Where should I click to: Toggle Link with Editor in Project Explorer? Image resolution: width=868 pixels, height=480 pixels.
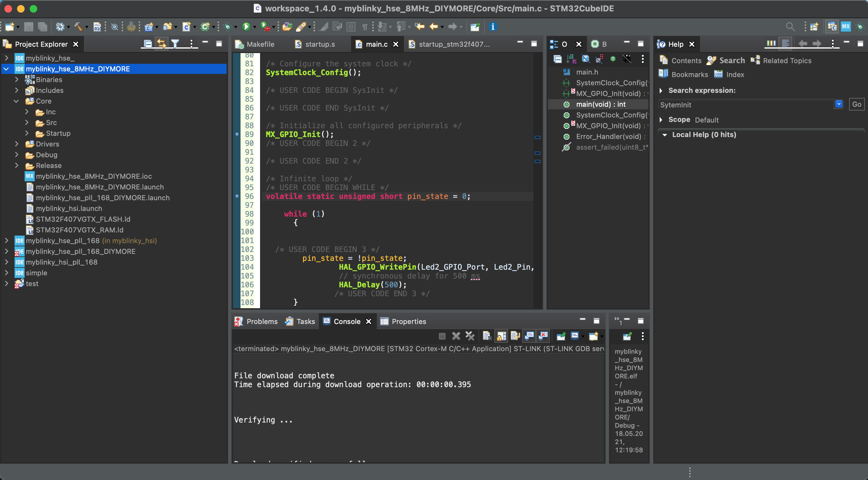coord(161,44)
